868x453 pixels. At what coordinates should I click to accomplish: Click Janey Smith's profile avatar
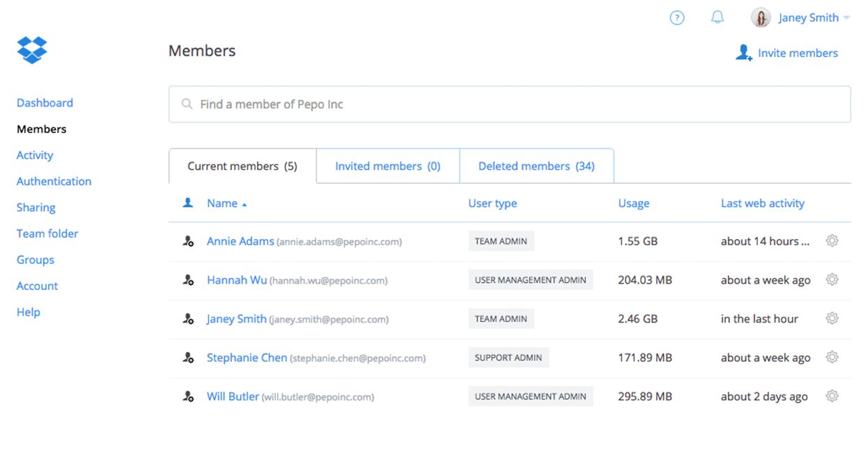(x=761, y=18)
